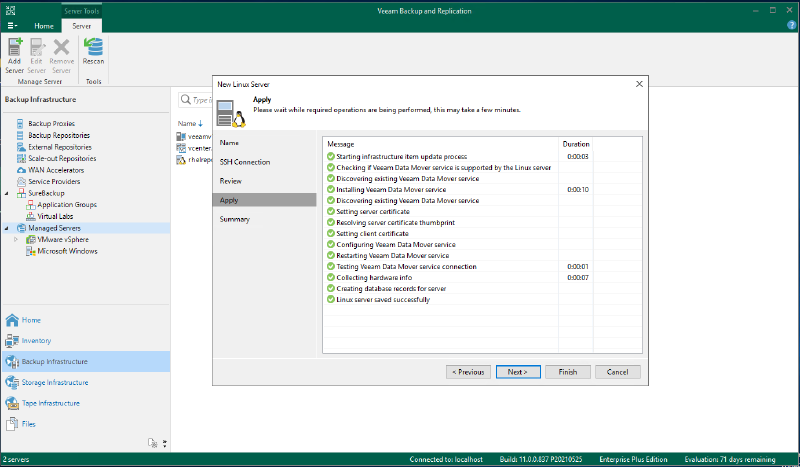Run the Rescan tool
The width and height of the screenshot is (800, 467).
pyautogui.click(x=93, y=52)
